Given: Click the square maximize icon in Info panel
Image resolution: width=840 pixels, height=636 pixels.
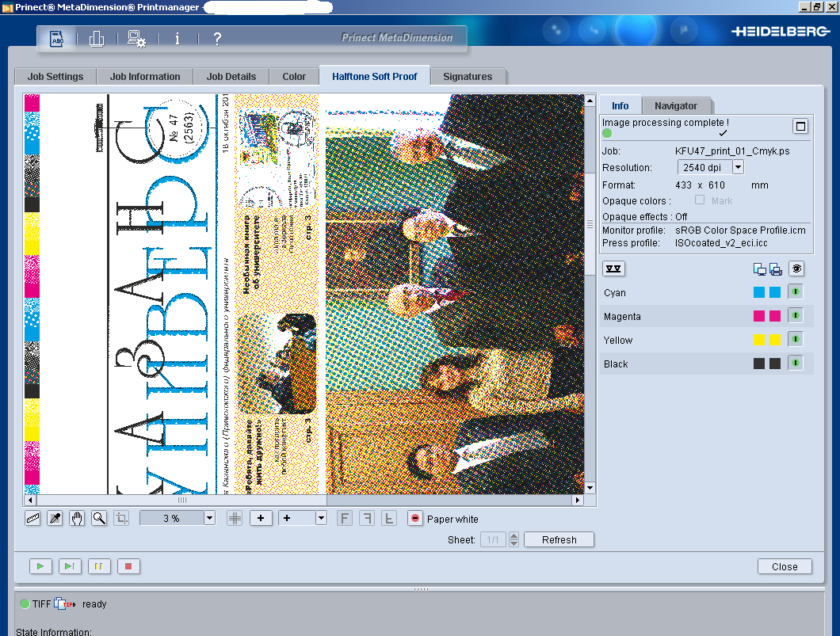Looking at the screenshot, I should tap(800, 127).
